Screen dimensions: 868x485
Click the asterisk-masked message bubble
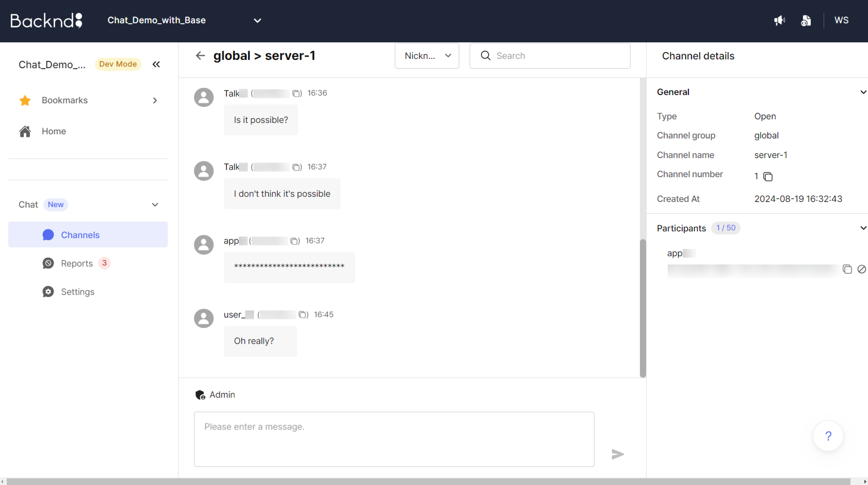[x=290, y=267]
